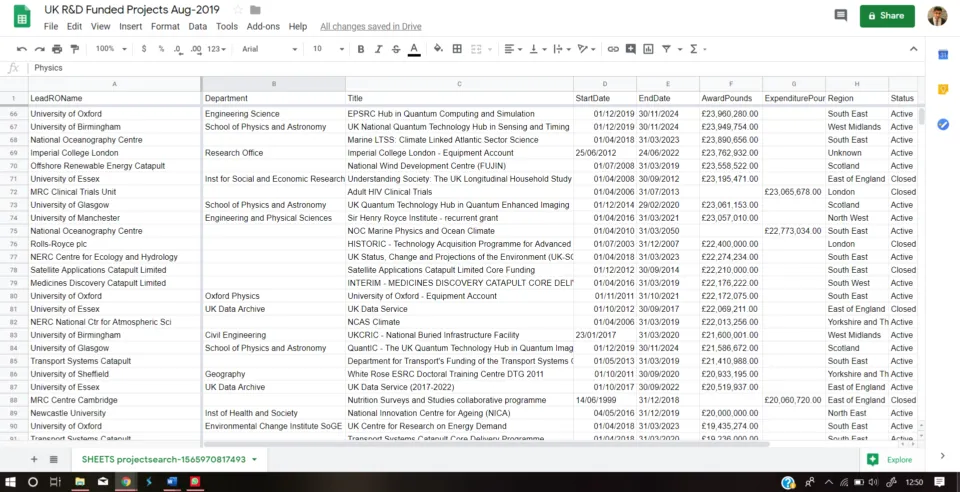Open cell borders options
Screen dimensions: 960x492
[x=457, y=49]
